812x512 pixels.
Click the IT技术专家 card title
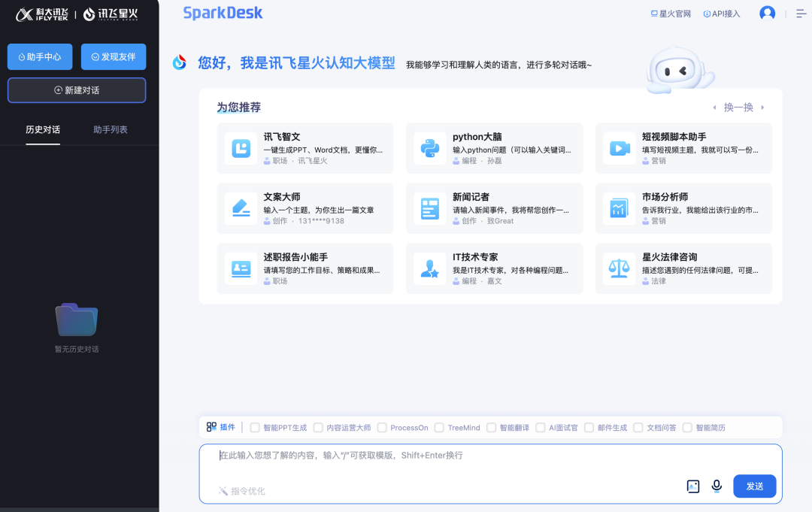point(475,257)
